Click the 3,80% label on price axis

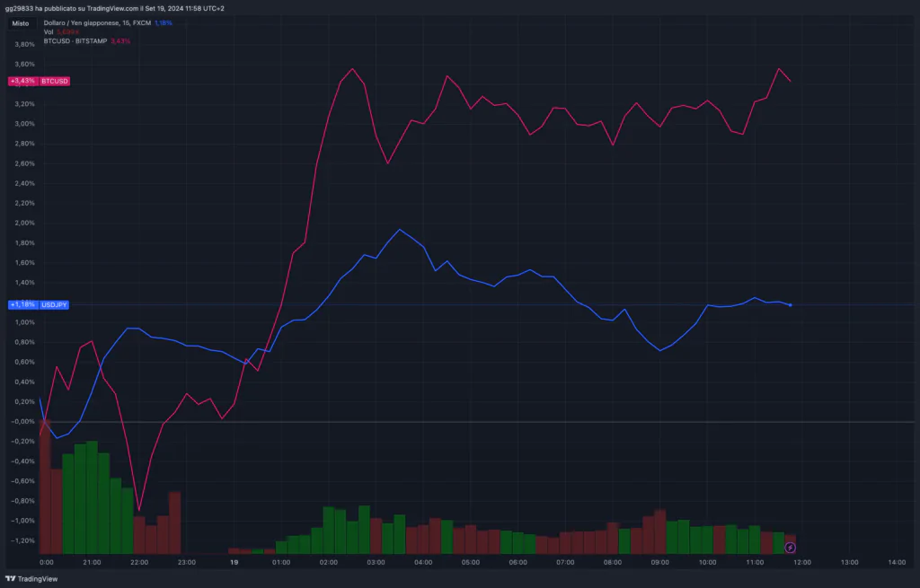point(23,44)
